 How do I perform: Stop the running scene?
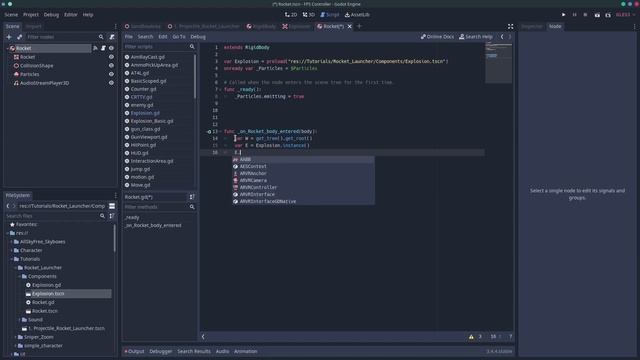pyautogui.click(x=585, y=15)
